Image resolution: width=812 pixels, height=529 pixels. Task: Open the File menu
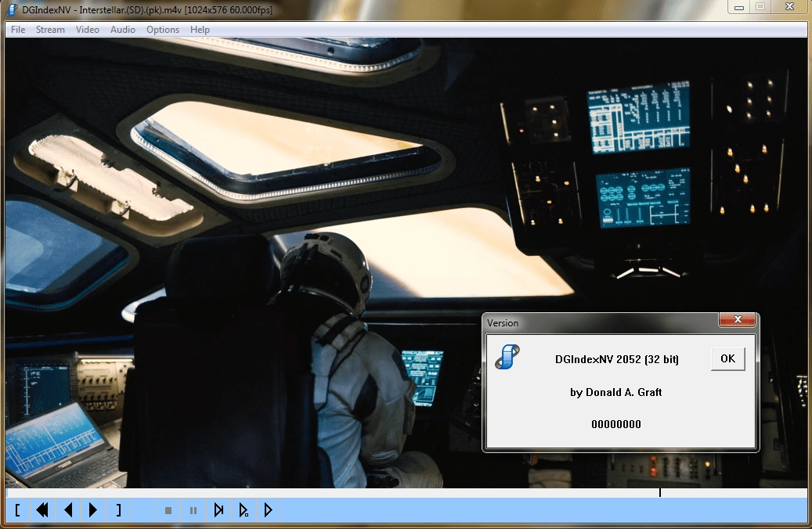click(x=17, y=30)
